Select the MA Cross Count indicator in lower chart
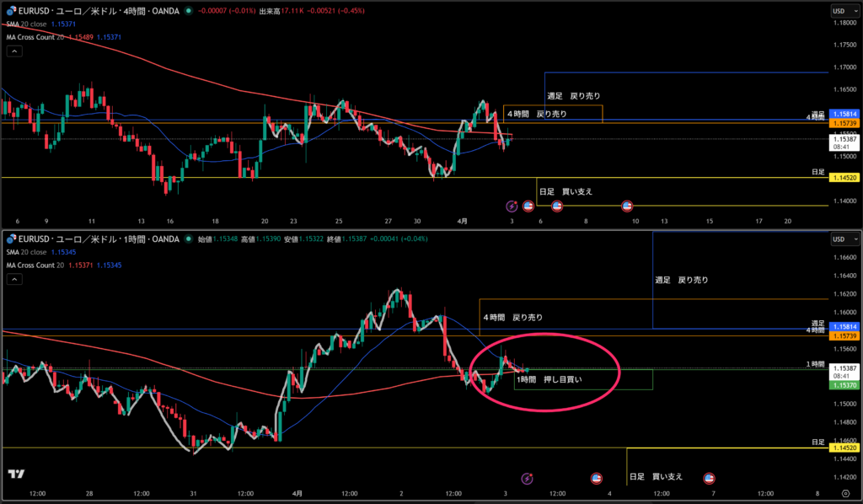 pyautogui.click(x=35, y=265)
